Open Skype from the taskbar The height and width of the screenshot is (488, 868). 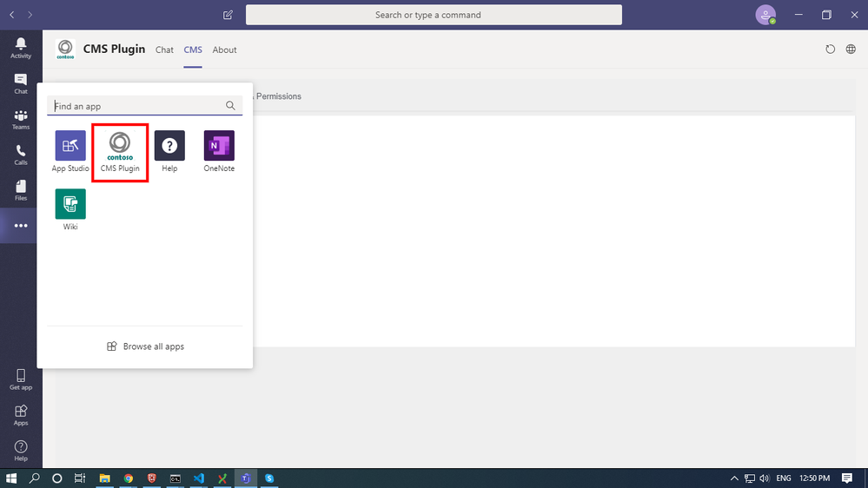coord(269,478)
